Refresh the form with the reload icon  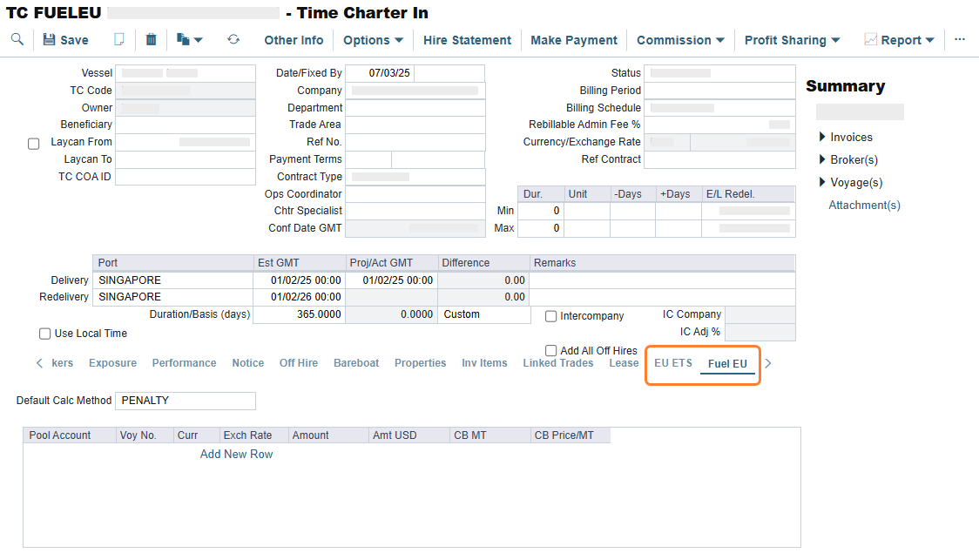pyautogui.click(x=233, y=40)
